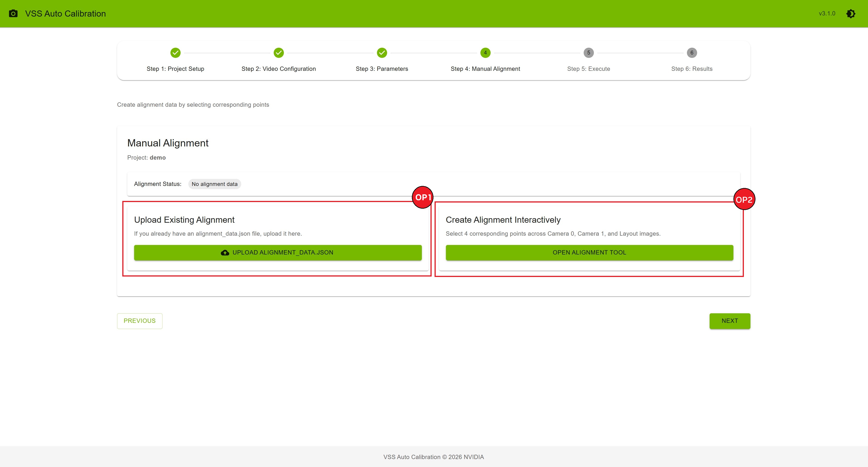Viewport: 868px width, 467px height.
Task: Click the Step 5 number circle
Action: pos(589,53)
